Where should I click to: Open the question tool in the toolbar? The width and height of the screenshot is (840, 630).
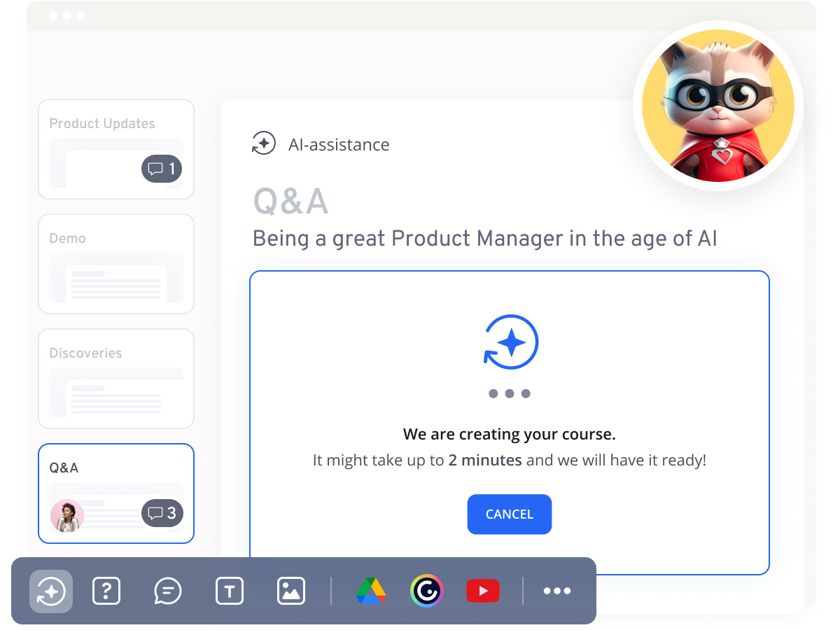pyautogui.click(x=106, y=591)
